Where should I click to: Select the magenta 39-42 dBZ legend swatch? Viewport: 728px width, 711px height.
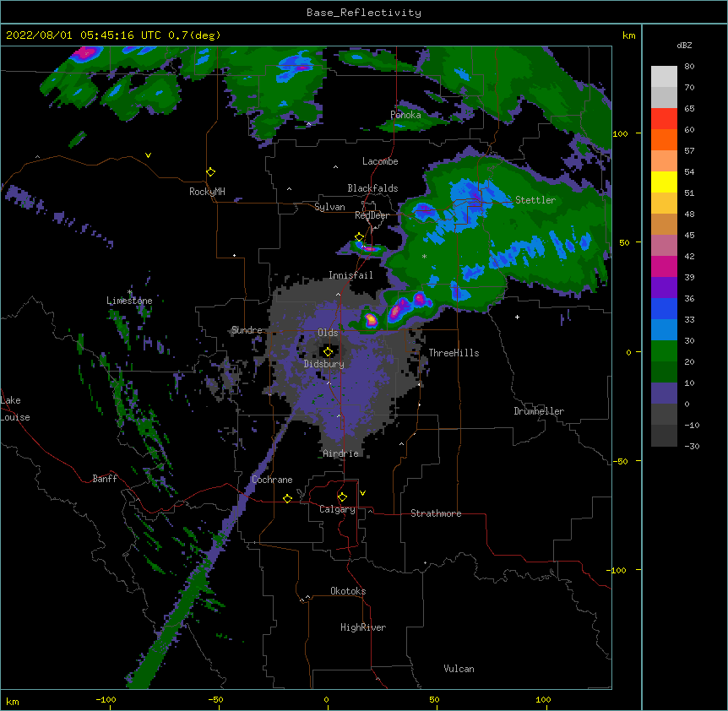[x=664, y=266]
